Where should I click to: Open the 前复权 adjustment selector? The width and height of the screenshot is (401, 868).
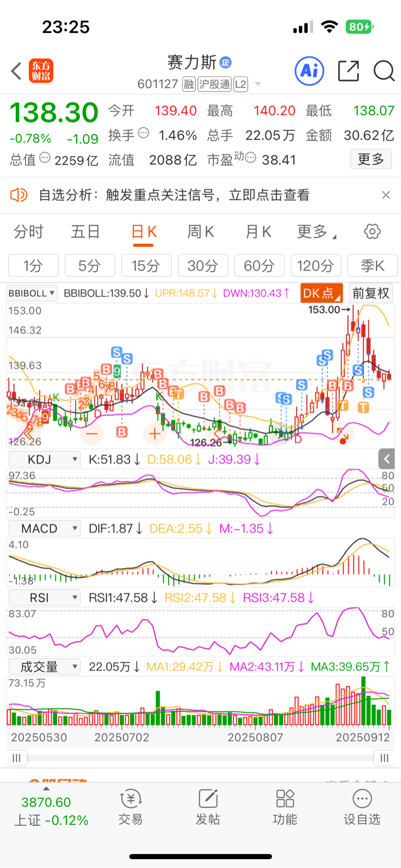click(371, 293)
